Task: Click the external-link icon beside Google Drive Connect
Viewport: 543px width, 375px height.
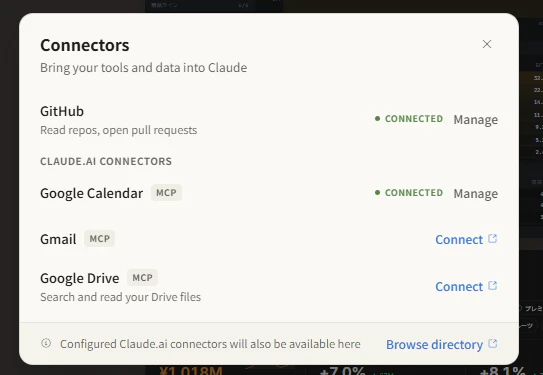Action: (x=492, y=286)
